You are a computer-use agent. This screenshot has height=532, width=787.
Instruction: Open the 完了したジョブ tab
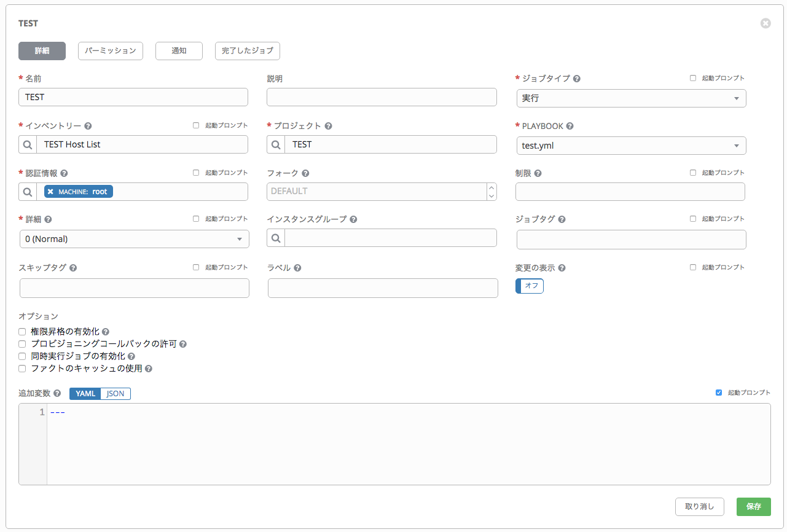coord(247,51)
